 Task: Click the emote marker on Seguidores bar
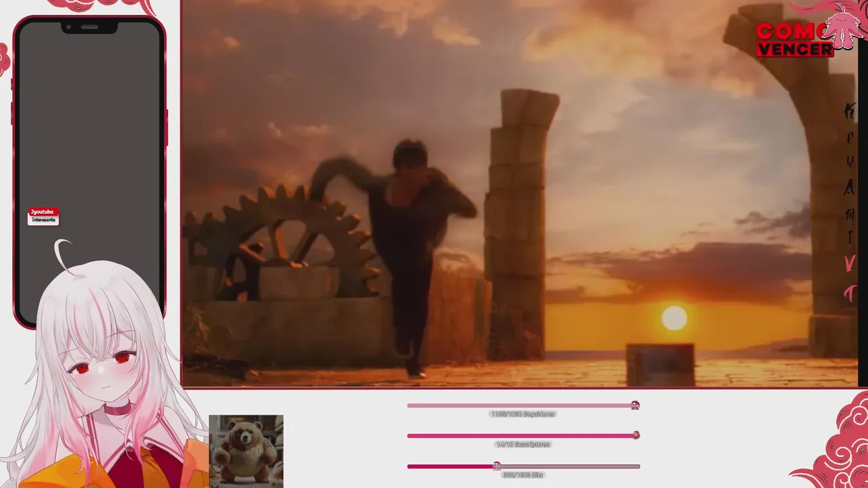click(x=635, y=405)
